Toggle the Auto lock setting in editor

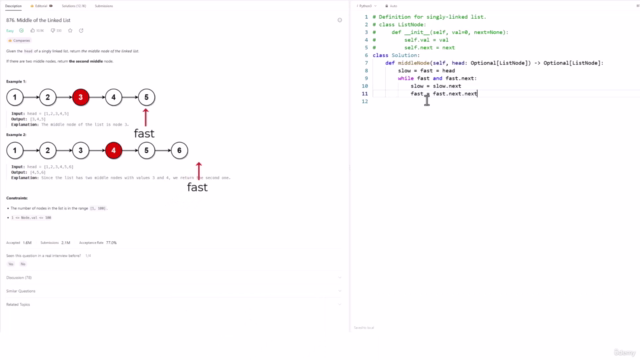point(391,6)
